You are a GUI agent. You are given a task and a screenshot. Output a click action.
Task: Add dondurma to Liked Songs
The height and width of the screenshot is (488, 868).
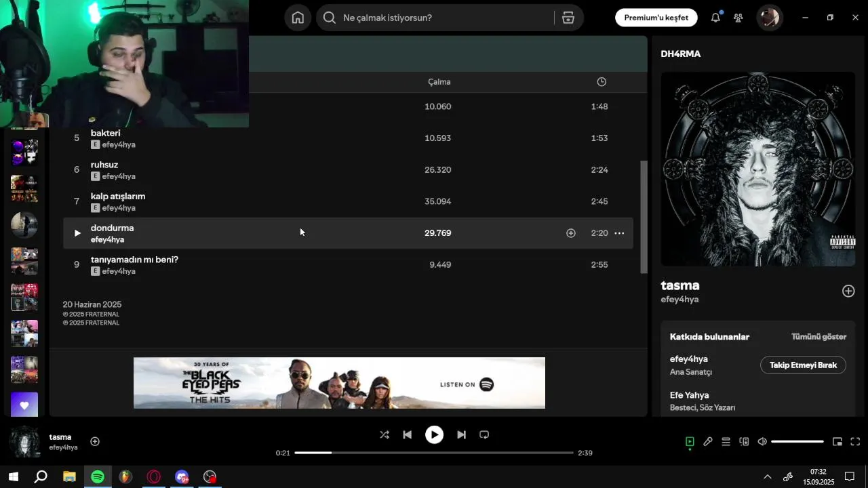coord(571,233)
